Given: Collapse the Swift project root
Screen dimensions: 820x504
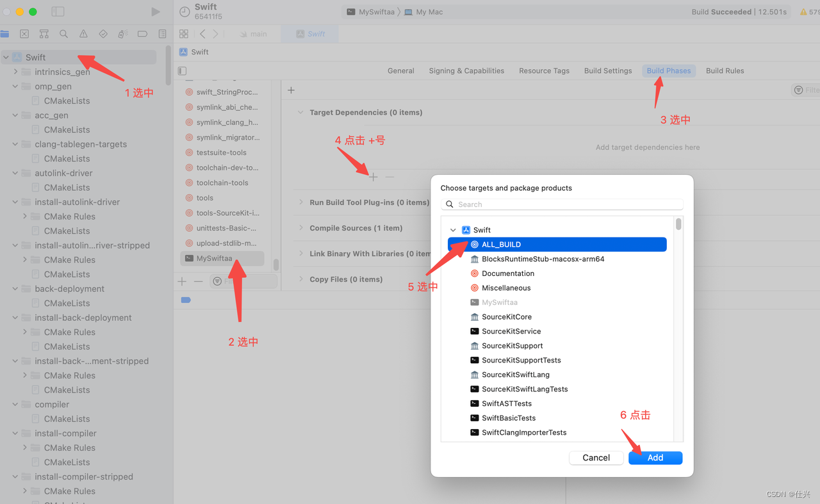Looking at the screenshot, I should (x=6, y=57).
